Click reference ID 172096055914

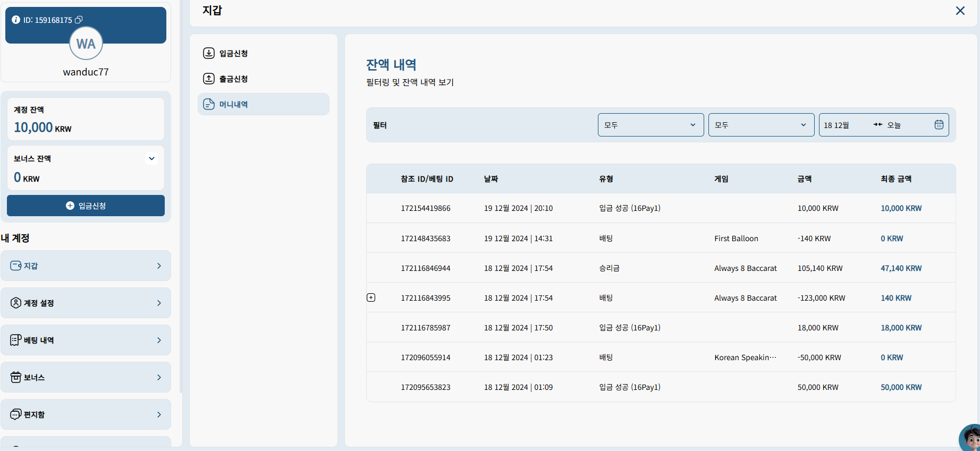click(x=426, y=358)
